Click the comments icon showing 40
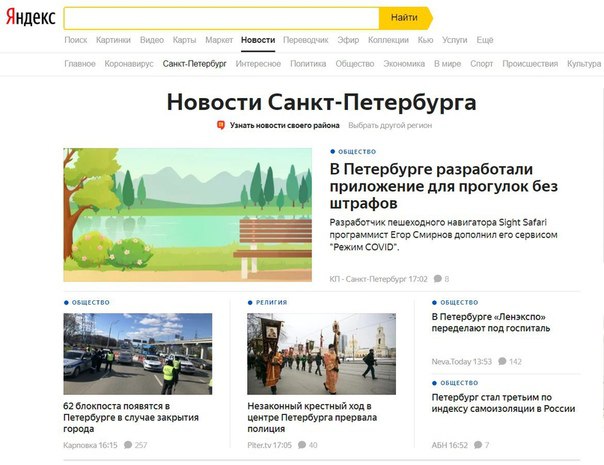This screenshot has height=465, width=604. [x=302, y=445]
